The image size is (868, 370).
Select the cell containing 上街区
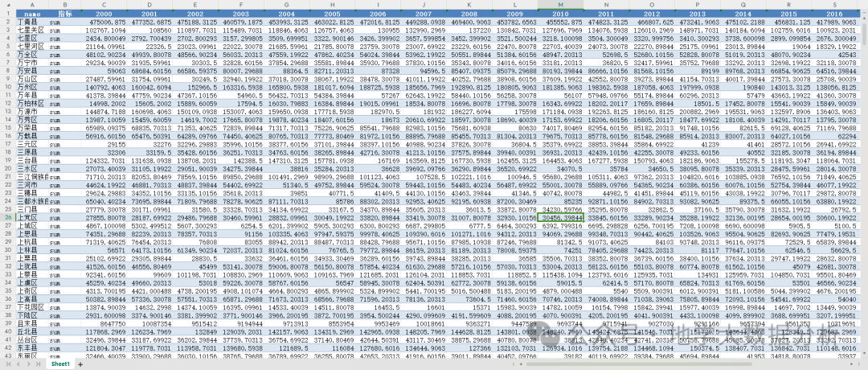coord(32,291)
